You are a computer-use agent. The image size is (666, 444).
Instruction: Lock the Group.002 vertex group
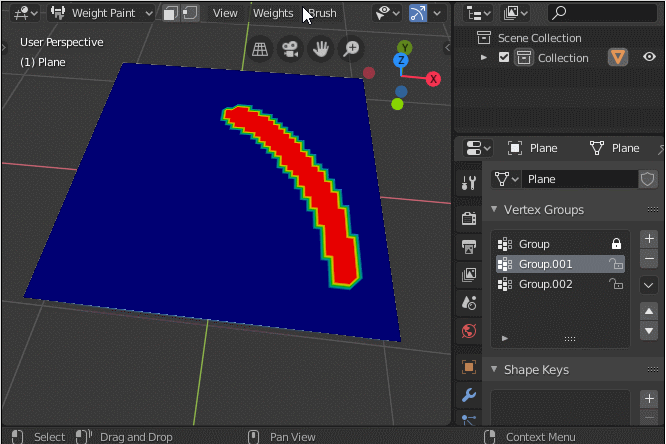pos(616,284)
